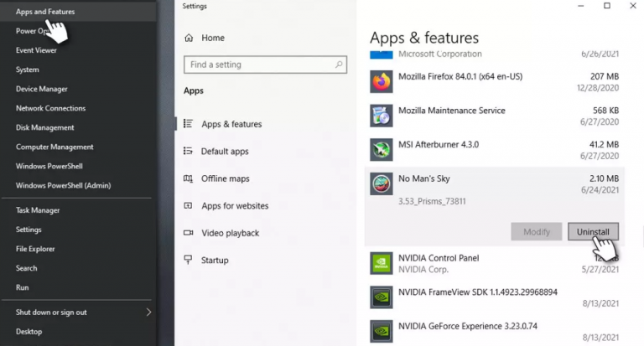644x346 pixels.
Task: Switch to Offline maps page
Action: (225, 178)
